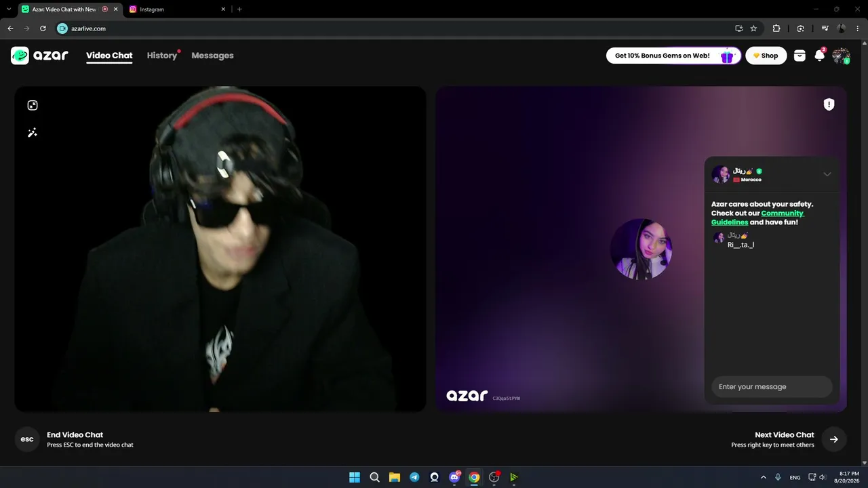The image size is (868, 488).
Task: Bookmark this page with the star icon
Action: (x=753, y=28)
